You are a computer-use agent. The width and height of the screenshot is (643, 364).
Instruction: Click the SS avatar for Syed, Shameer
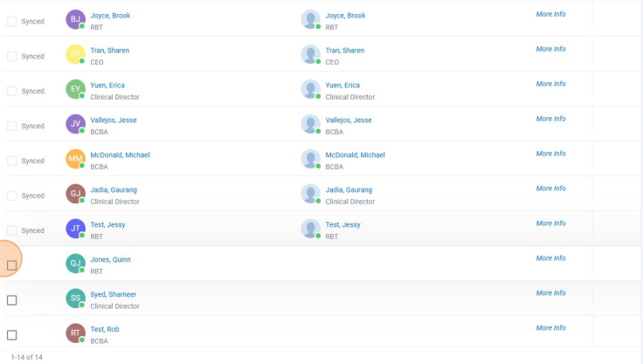coord(76,299)
